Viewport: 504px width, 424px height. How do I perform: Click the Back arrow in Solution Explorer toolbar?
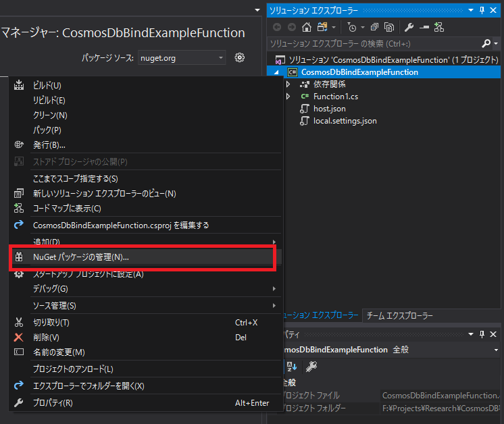click(x=277, y=27)
